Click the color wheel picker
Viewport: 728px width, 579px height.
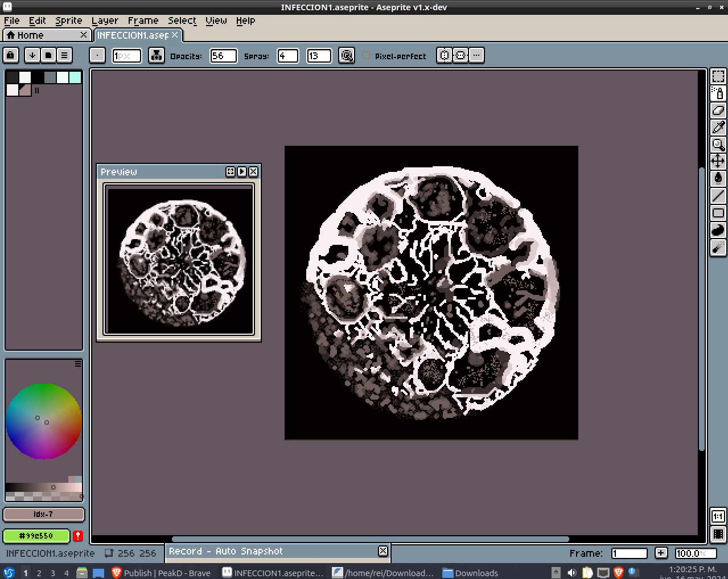click(44, 421)
